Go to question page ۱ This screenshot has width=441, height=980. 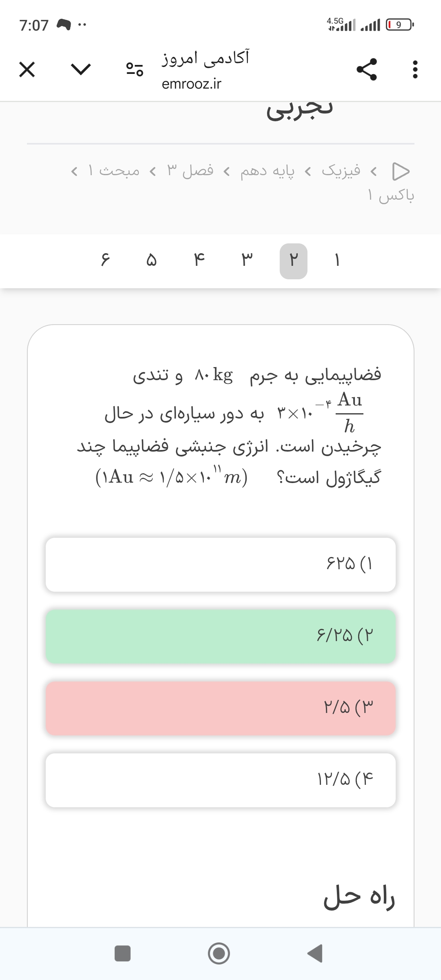[x=337, y=261]
